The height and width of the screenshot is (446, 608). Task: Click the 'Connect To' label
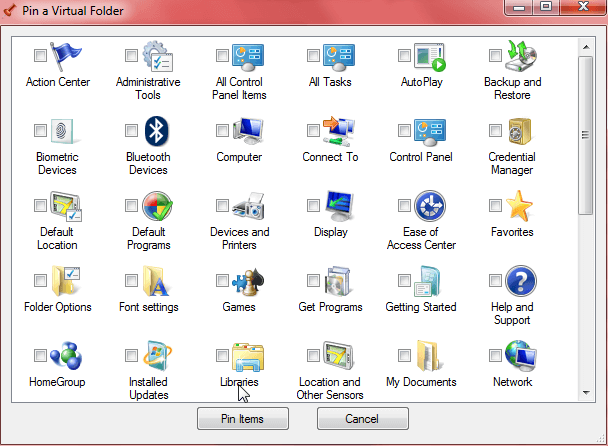point(330,157)
